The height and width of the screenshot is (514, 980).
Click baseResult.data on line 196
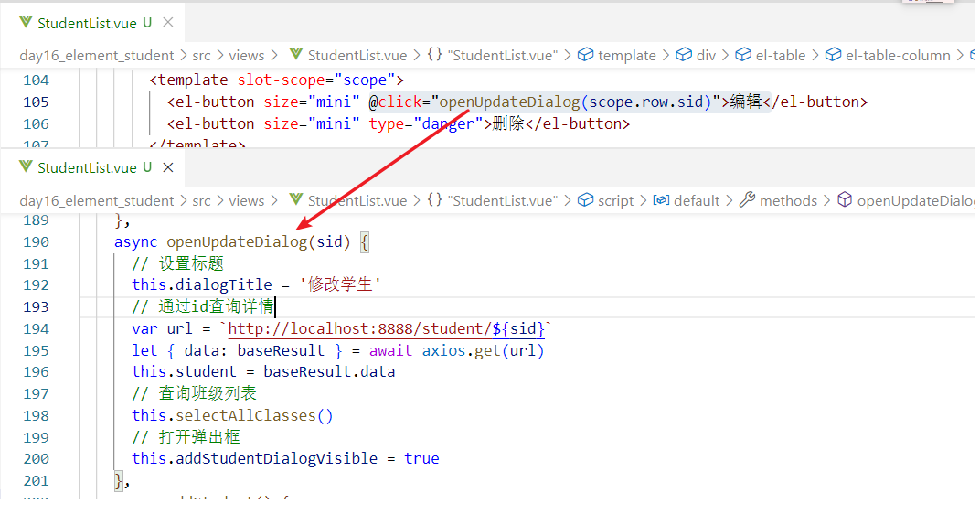(x=329, y=372)
